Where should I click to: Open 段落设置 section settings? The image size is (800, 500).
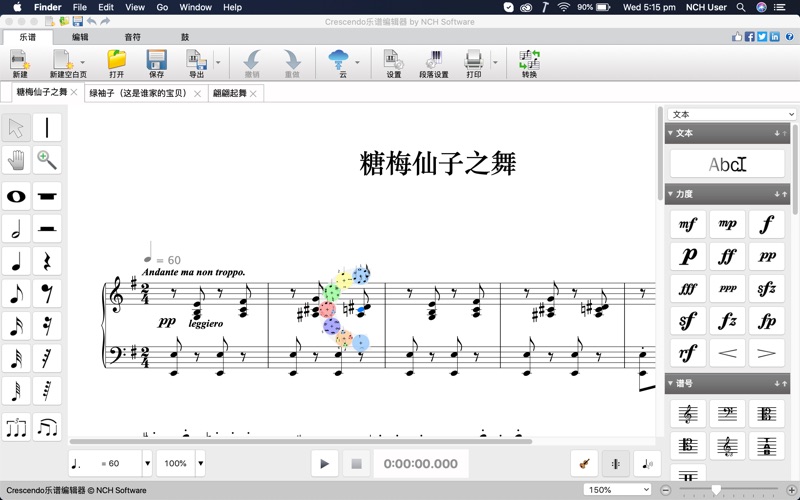[x=433, y=65]
